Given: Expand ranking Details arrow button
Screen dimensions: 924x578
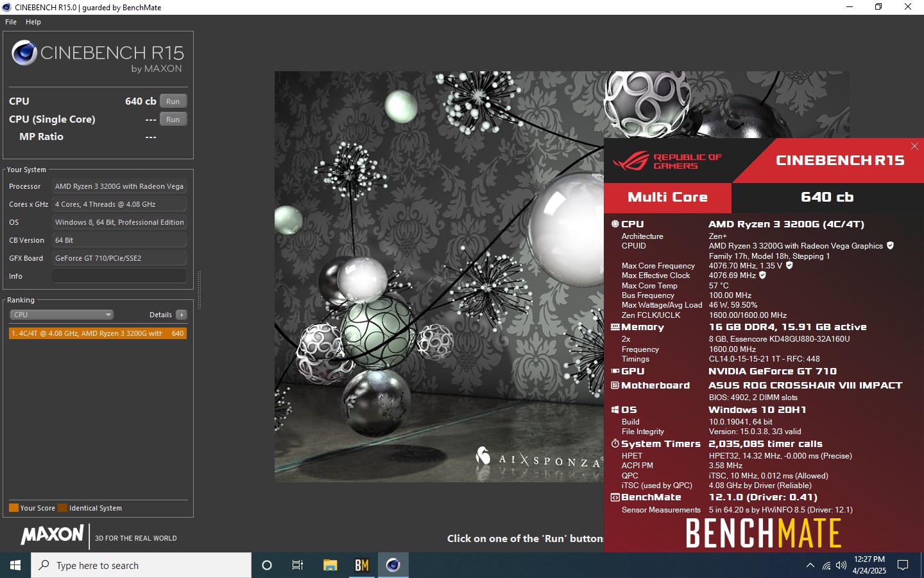Looking at the screenshot, I should (x=182, y=315).
